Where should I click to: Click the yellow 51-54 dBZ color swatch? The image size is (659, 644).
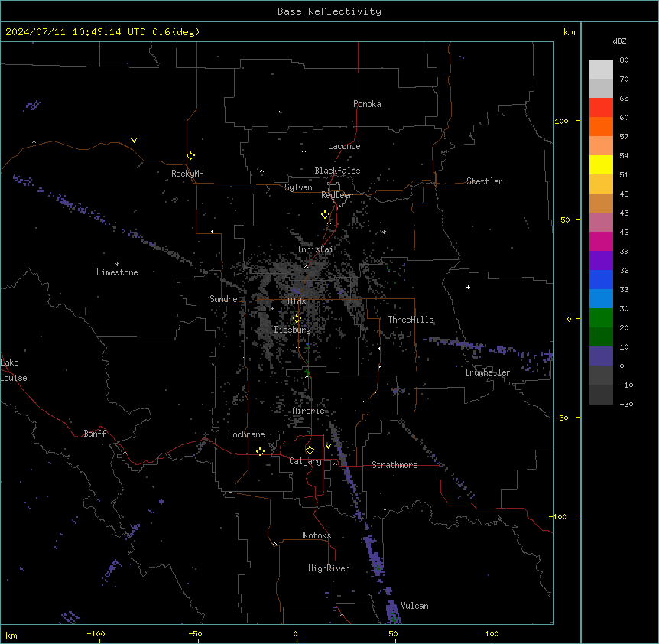tap(601, 165)
